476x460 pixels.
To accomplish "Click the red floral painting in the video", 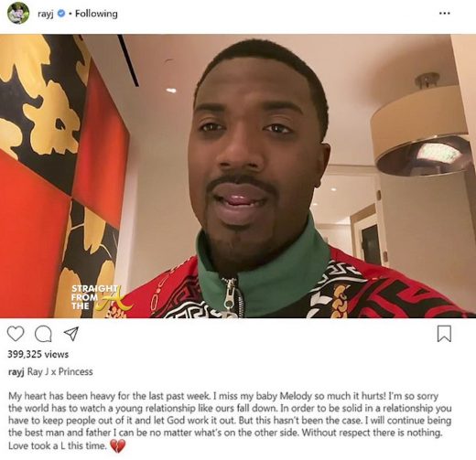I will coord(61,174).
